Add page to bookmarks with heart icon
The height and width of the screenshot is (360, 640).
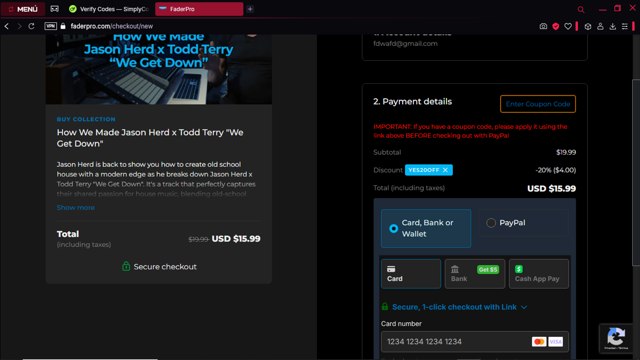tap(568, 26)
